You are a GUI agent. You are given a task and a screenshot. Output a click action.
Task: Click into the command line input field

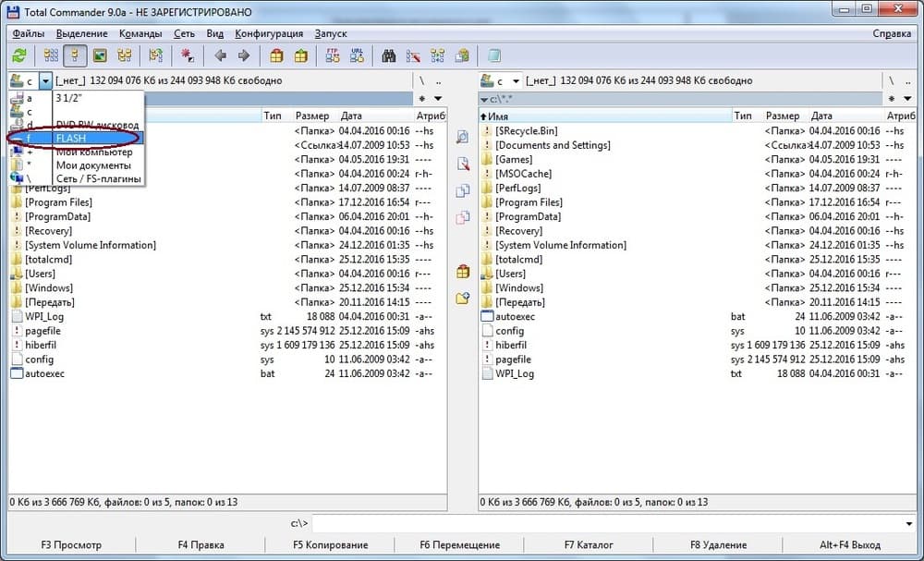point(607,523)
